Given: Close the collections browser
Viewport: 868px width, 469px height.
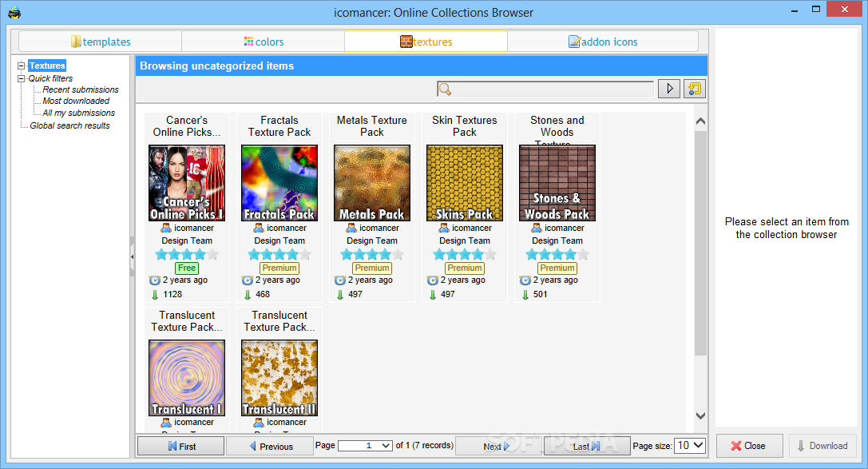Looking at the screenshot, I should coord(750,446).
